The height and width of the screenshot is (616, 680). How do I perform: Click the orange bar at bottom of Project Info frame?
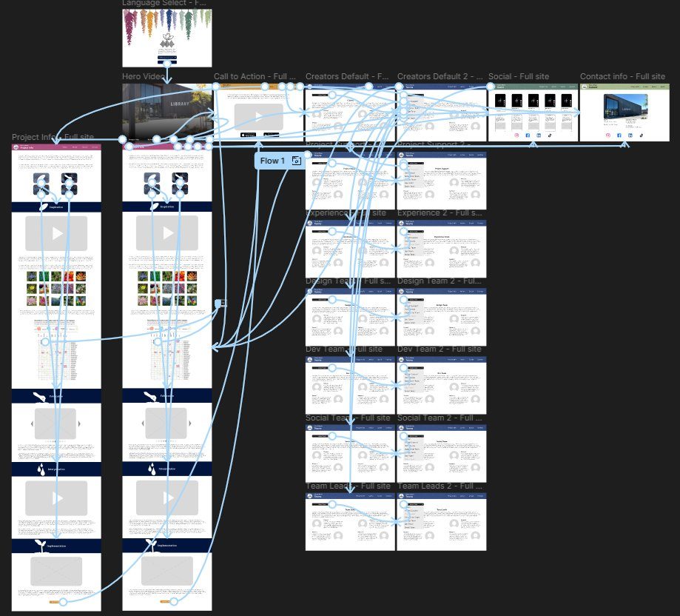click(54, 602)
